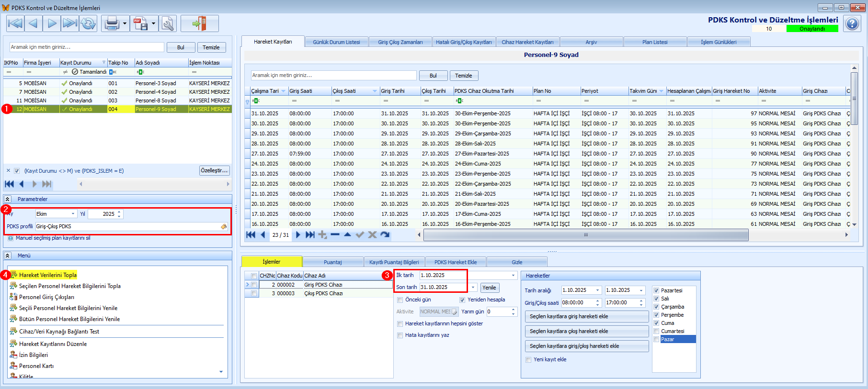Click the refresh icon in the top toolbar
The image size is (868, 389).
tap(89, 23)
